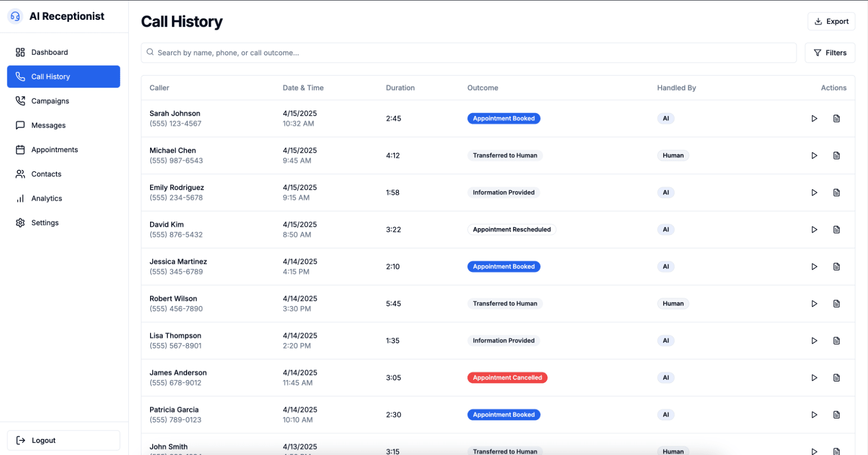Click Michael Chen's Human handler badge
The image size is (868, 455).
tap(673, 156)
